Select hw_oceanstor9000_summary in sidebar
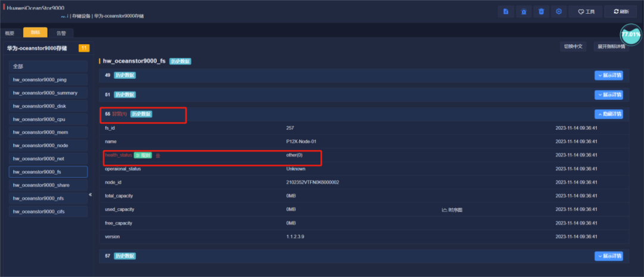 48,93
